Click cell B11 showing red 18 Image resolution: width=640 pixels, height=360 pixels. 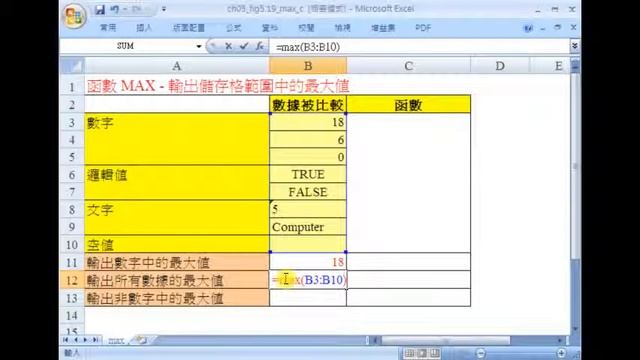pyautogui.click(x=308, y=262)
